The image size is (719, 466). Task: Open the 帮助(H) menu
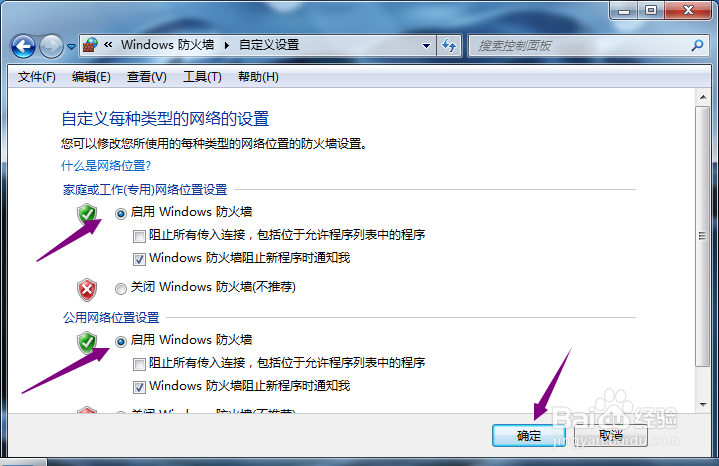(258, 77)
